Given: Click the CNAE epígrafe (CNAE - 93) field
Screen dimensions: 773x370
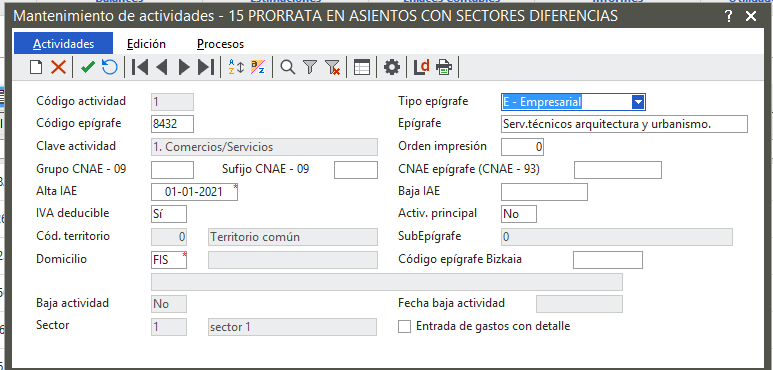Looking at the screenshot, I should pyautogui.click(x=618, y=169).
